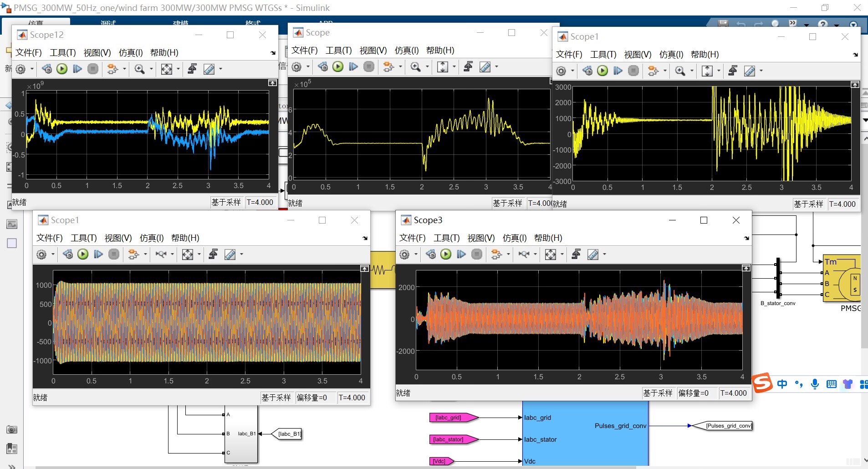Click T=4.000 status in Scope3
Image resolution: width=868 pixels, height=469 pixels.
point(733,393)
